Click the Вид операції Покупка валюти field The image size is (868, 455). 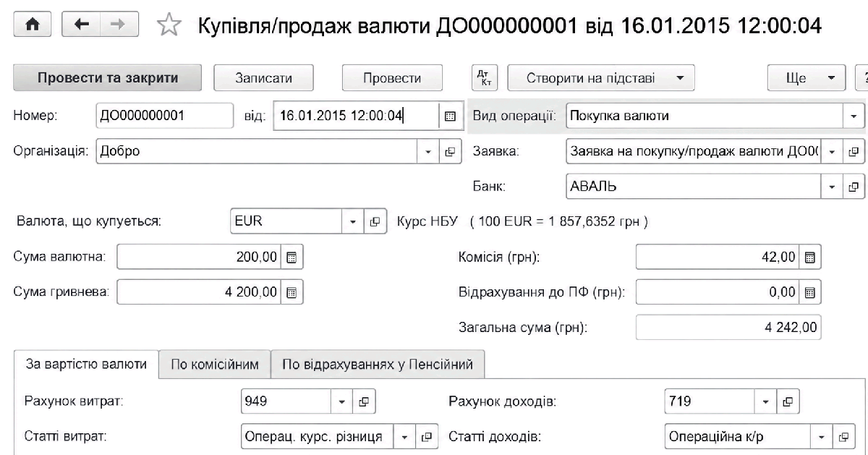coord(705,116)
